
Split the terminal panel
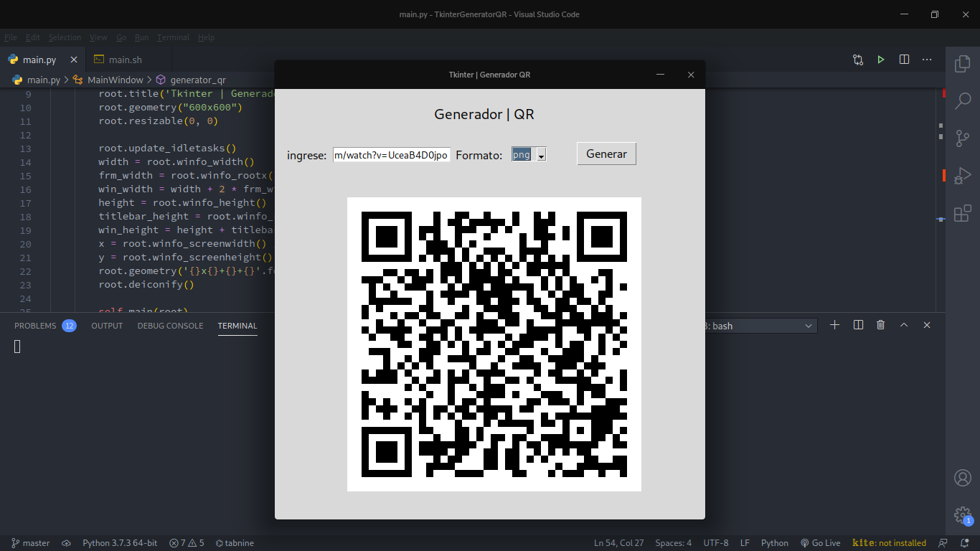[x=858, y=325]
